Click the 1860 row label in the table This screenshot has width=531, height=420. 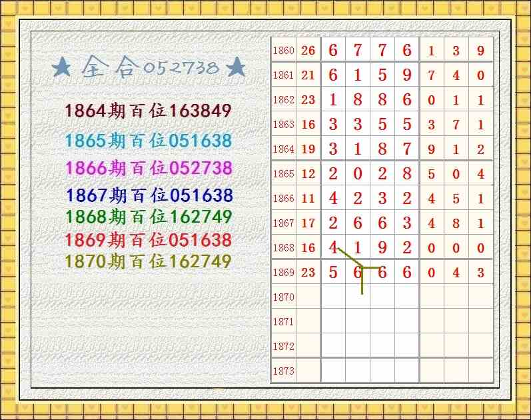(x=283, y=51)
